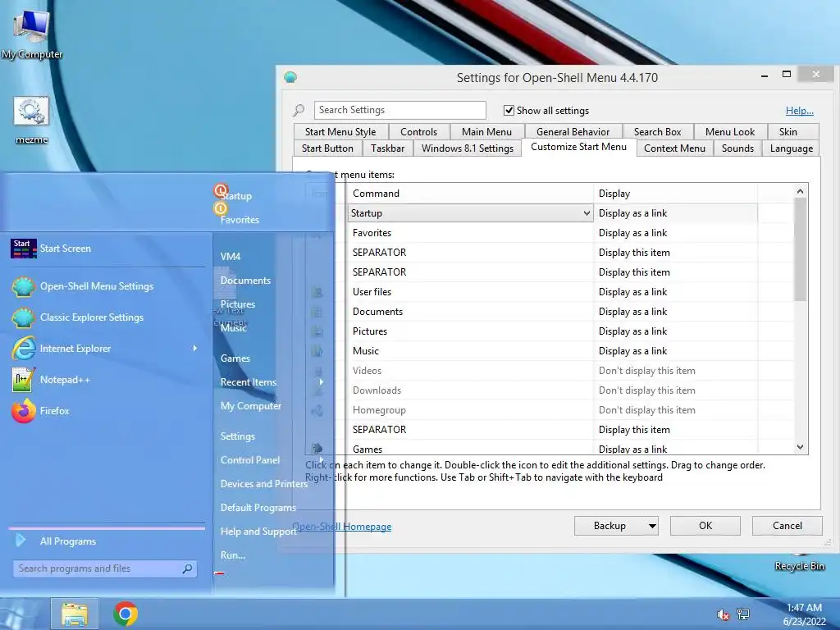Click the Display column header
This screenshot has height=630, width=840.
(x=676, y=194)
